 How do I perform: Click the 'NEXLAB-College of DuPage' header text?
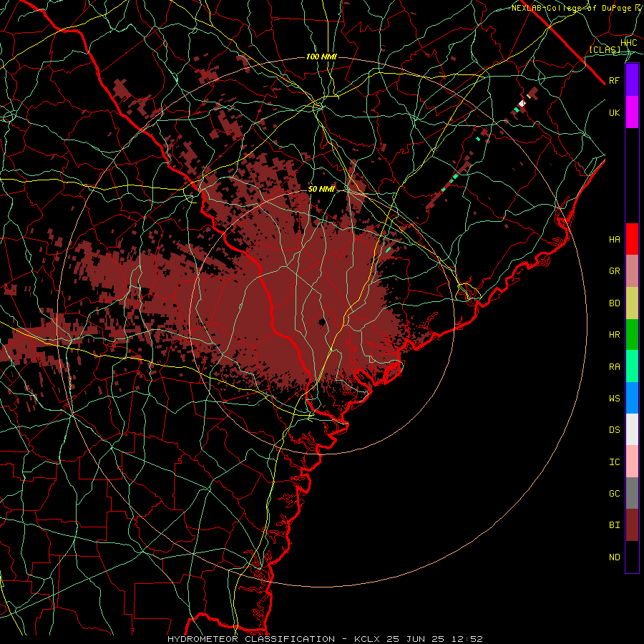572,8
